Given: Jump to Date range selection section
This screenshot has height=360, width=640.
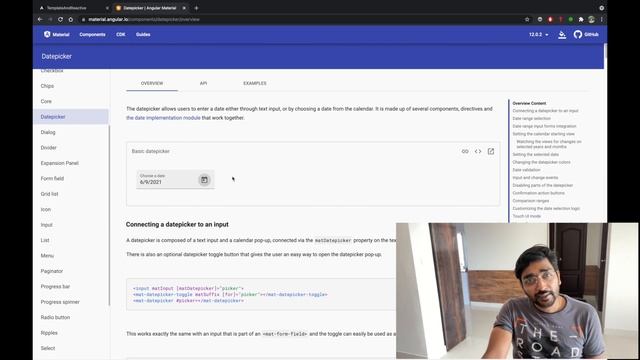Looking at the screenshot, I should click(531, 119).
